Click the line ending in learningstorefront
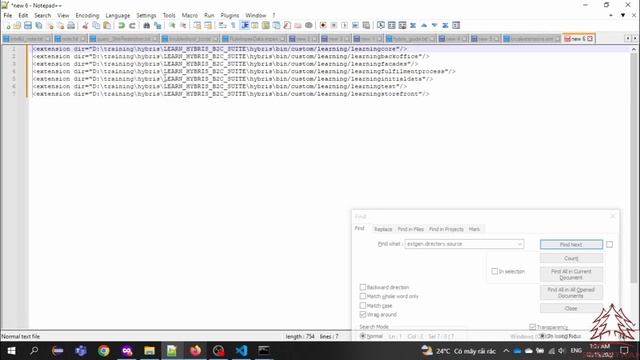640x360 pixels. 231,94
